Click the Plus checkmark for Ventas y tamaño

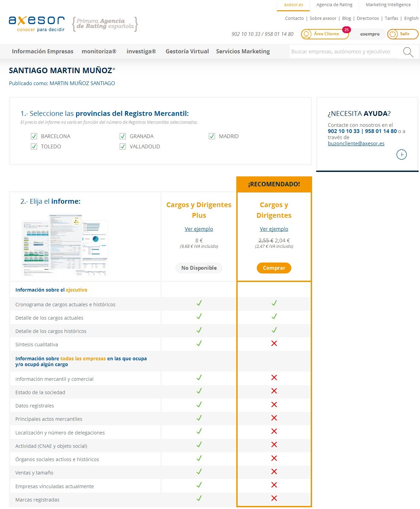pyautogui.click(x=199, y=471)
